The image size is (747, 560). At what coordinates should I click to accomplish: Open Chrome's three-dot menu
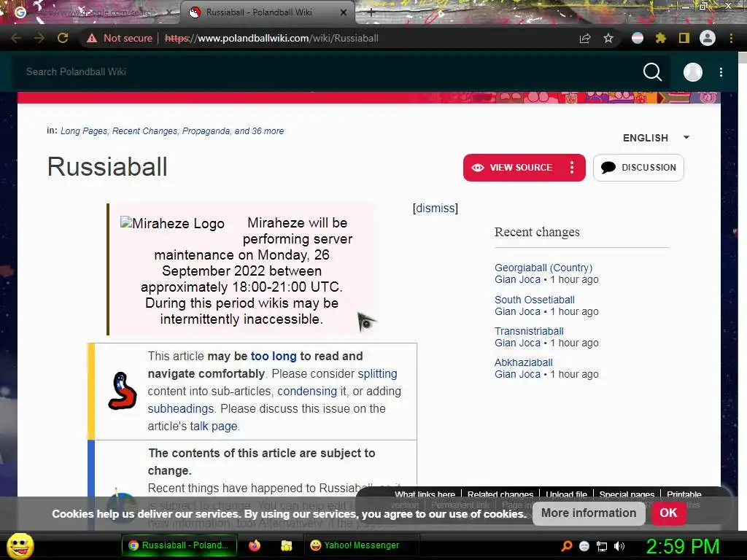tap(731, 38)
